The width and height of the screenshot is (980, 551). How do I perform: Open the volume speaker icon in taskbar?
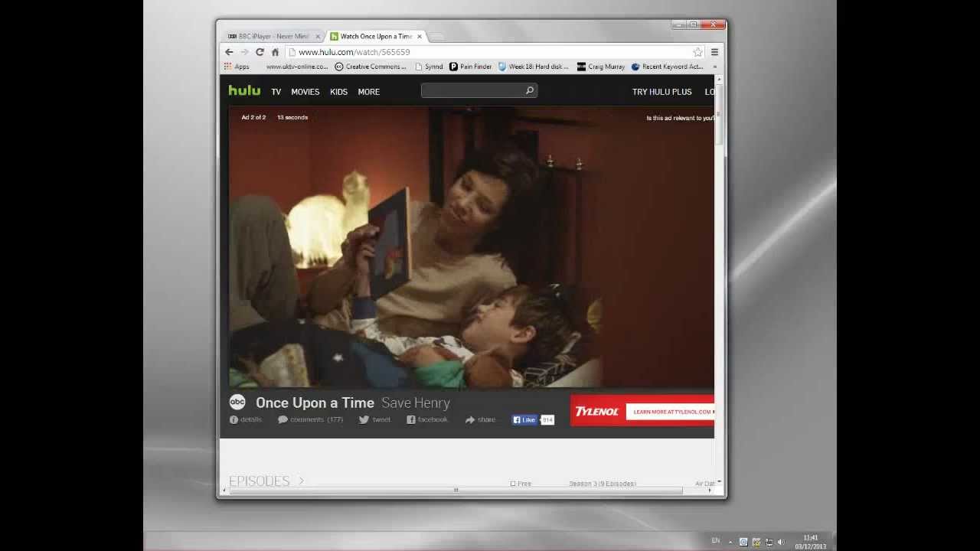pyautogui.click(x=781, y=542)
